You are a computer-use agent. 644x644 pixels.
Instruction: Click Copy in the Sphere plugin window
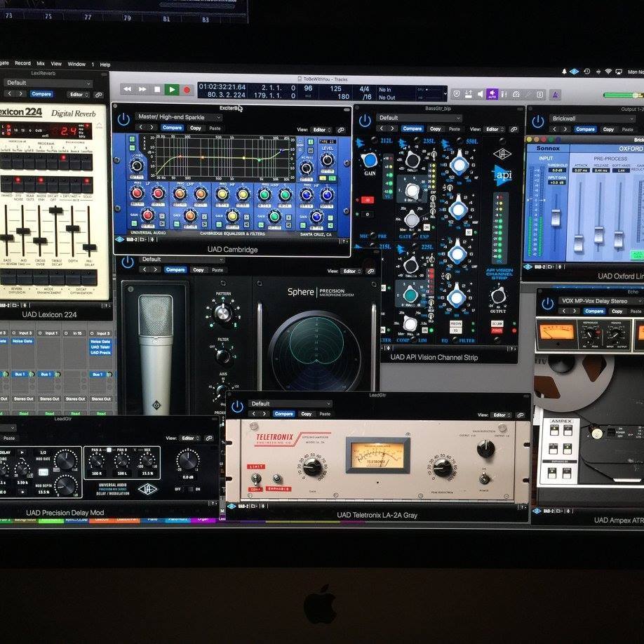pyautogui.click(x=199, y=270)
